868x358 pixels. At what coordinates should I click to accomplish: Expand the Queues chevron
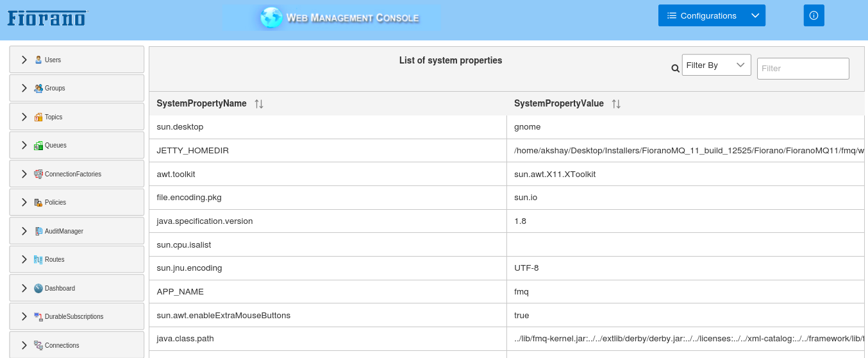click(24, 145)
